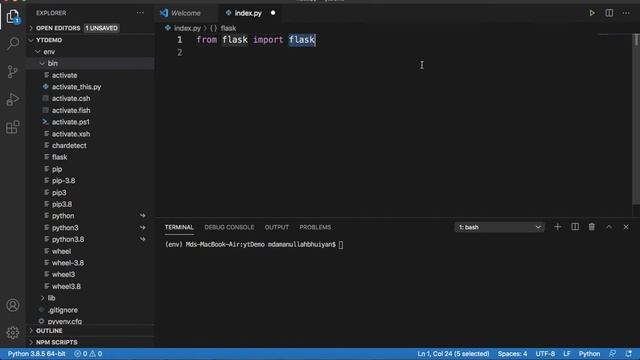Open activate.xsh file
Image resolution: width=640 pixels, height=360 pixels.
71,134
